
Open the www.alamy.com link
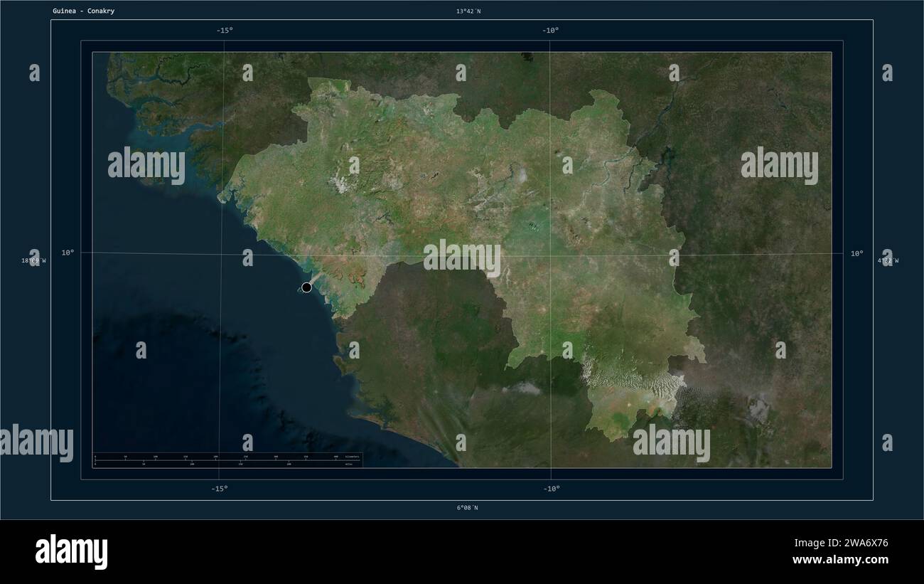[x=840, y=560]
